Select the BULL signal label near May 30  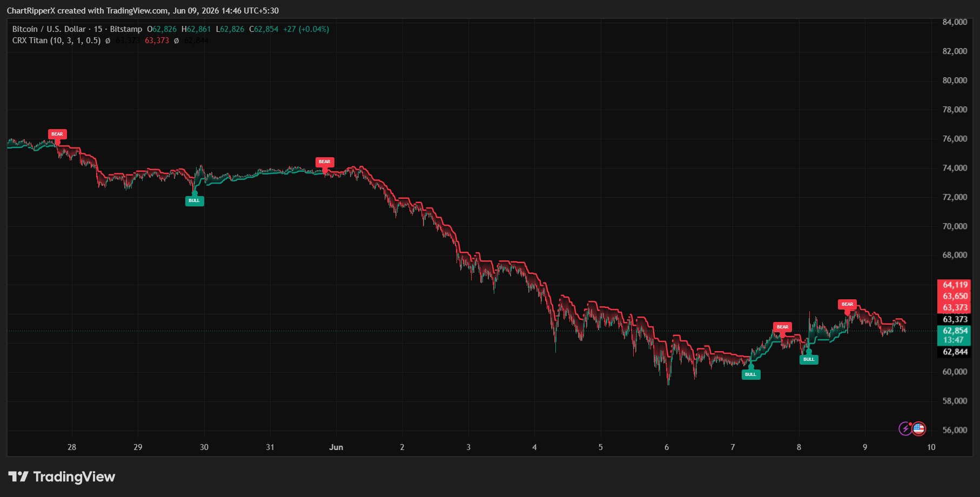click(x=194, y=201)
